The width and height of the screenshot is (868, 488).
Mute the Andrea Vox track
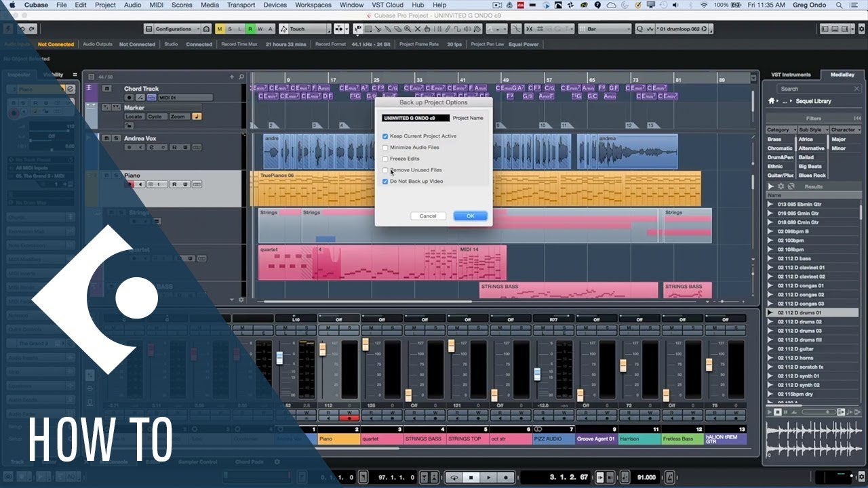106,138
